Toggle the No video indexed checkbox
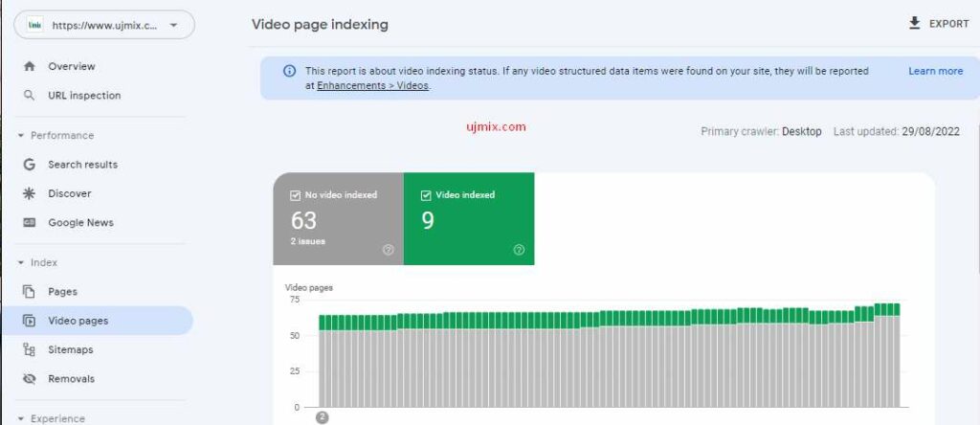Image resolution: width=980 pixels, height=425 pixels. (296, 195)
